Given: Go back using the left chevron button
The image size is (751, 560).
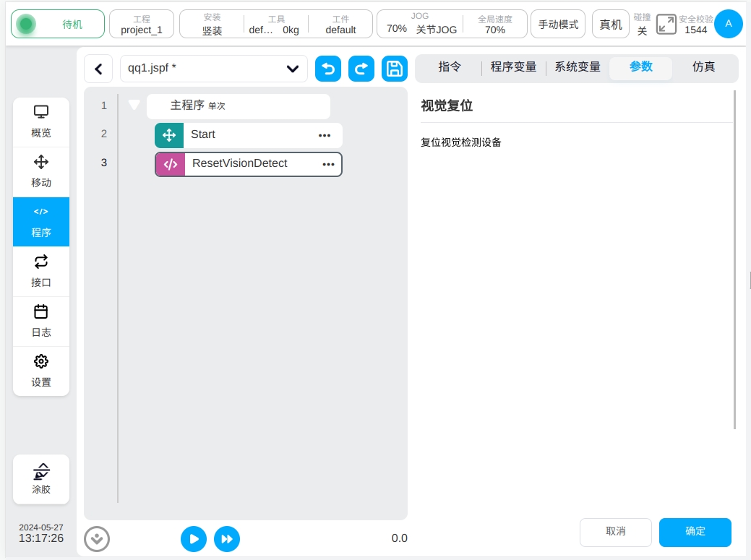Looking at the screenshot, I should click(x=98, y=69).
